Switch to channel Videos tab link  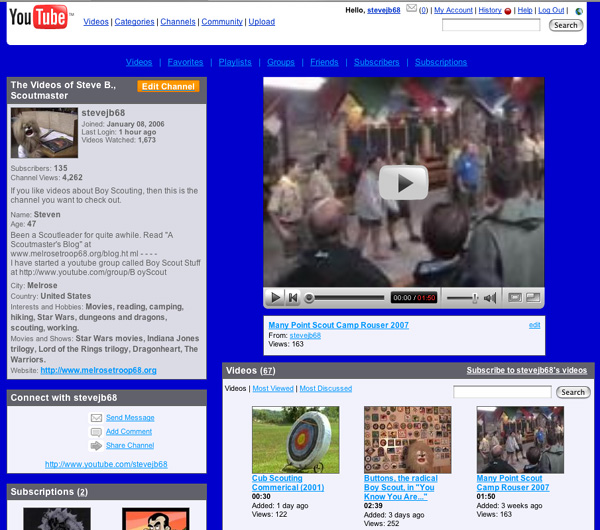139,62
